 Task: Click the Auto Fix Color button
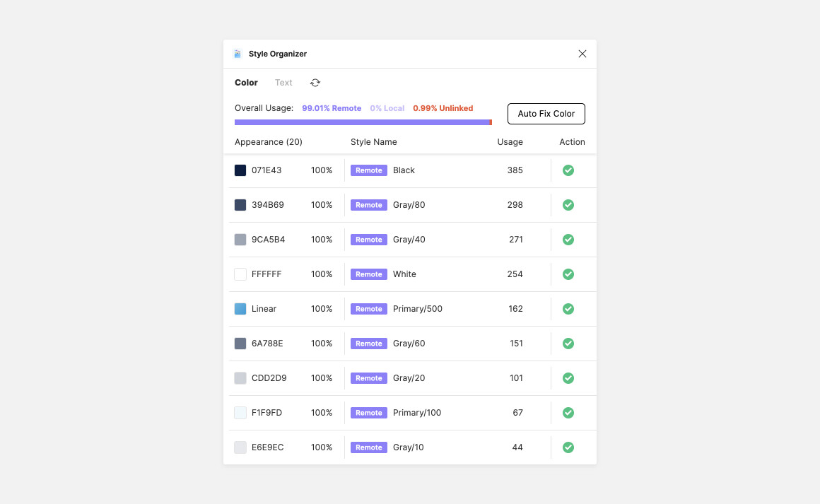point(546,114)
